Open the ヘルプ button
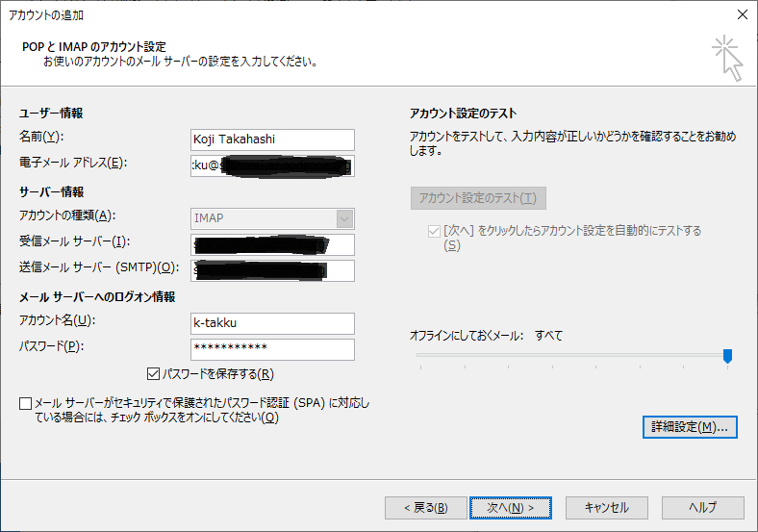 (702, 507)
